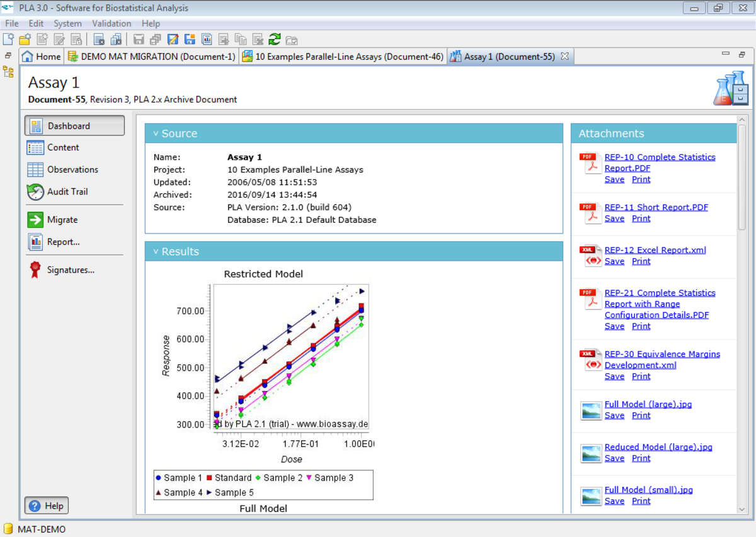Click the Signatures... button
This screenshot has width=756, height=537.
[74, 270]
